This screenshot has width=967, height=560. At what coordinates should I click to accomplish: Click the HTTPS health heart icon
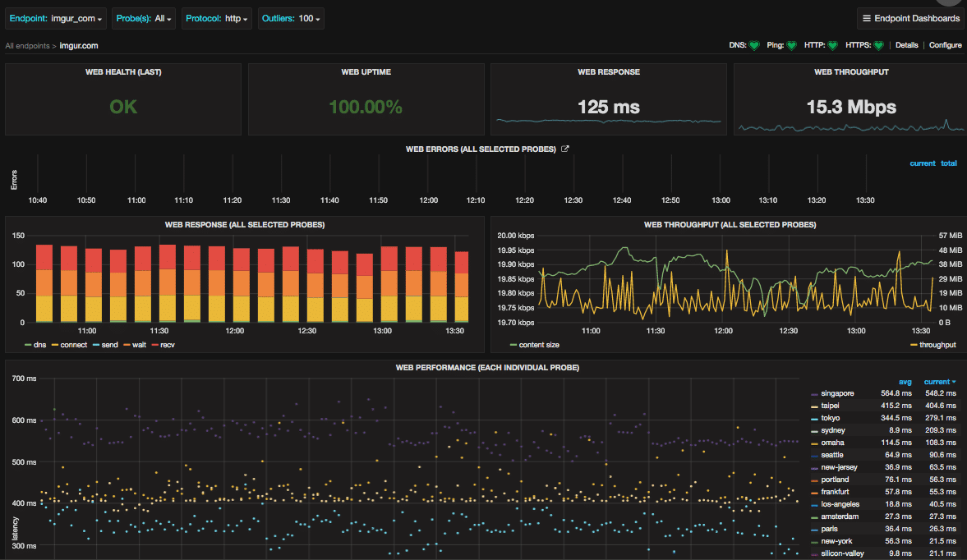click(878, 45)
